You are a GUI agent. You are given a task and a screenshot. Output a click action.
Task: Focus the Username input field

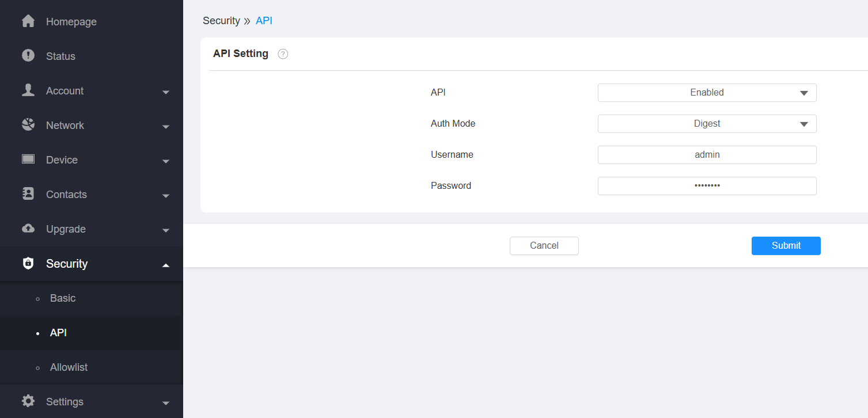[x=707, y=155]
